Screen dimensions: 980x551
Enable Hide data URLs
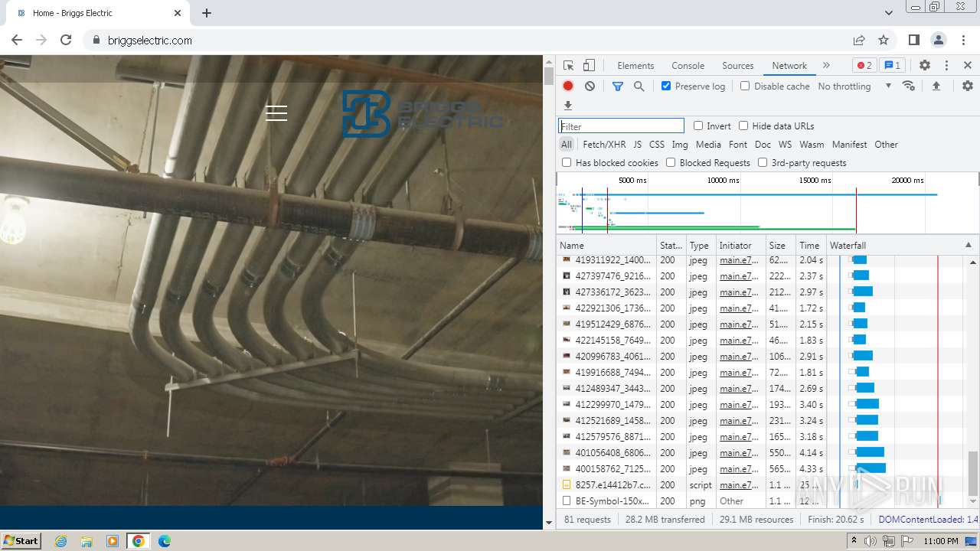tap(743, 126)
